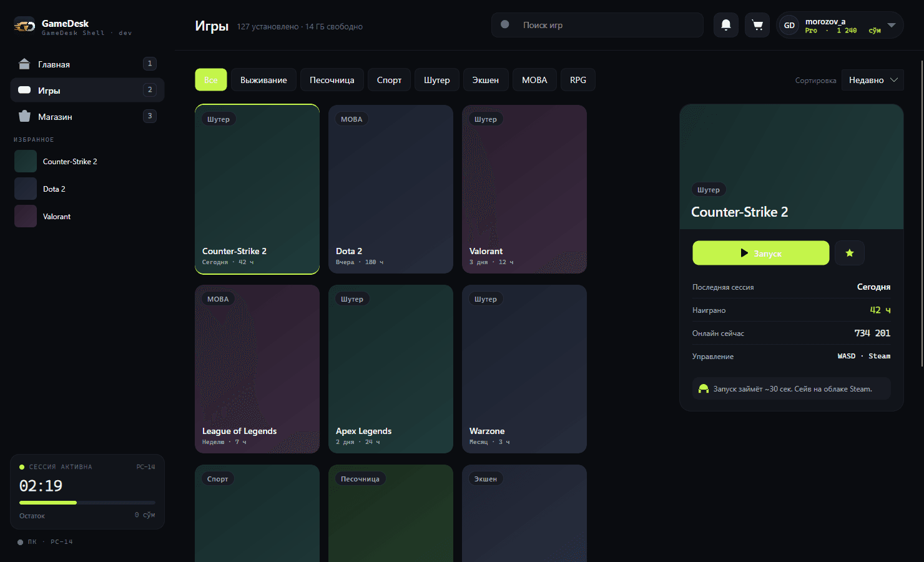Viewport: 924px width, 562px height.
Task: Open Dota 2 from favorites list
Action: [87, 189]
